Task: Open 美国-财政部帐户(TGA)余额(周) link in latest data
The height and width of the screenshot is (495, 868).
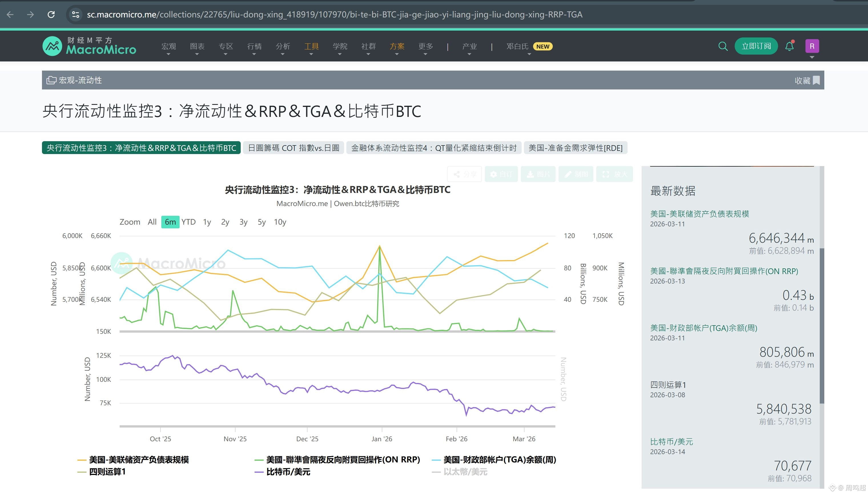Action: point(704,328)
